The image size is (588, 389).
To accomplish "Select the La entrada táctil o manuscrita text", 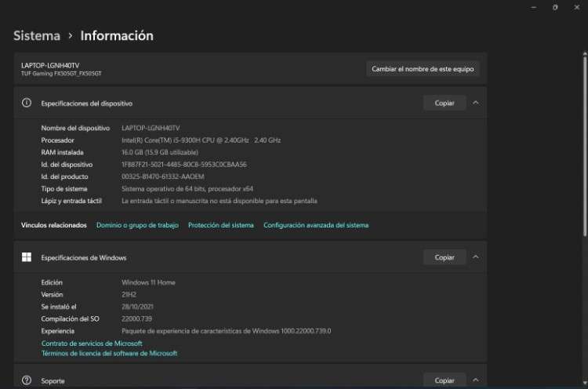I will (220, 201).
